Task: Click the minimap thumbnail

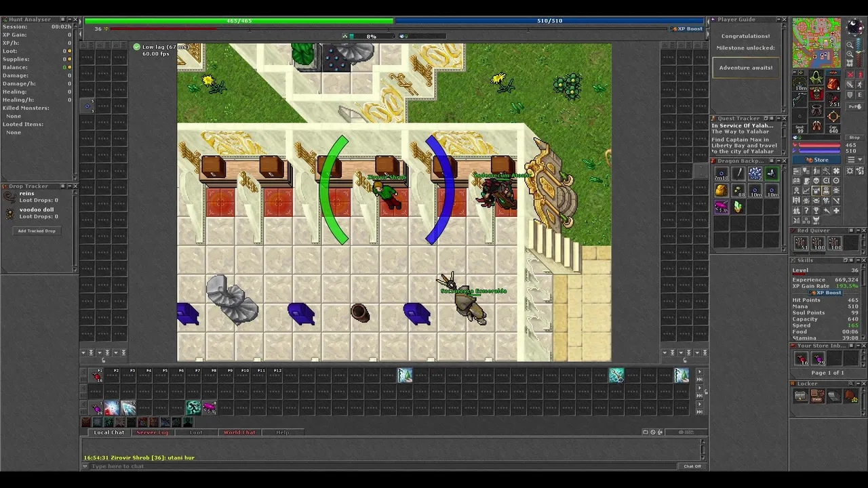Action: [x=816, y=43]
